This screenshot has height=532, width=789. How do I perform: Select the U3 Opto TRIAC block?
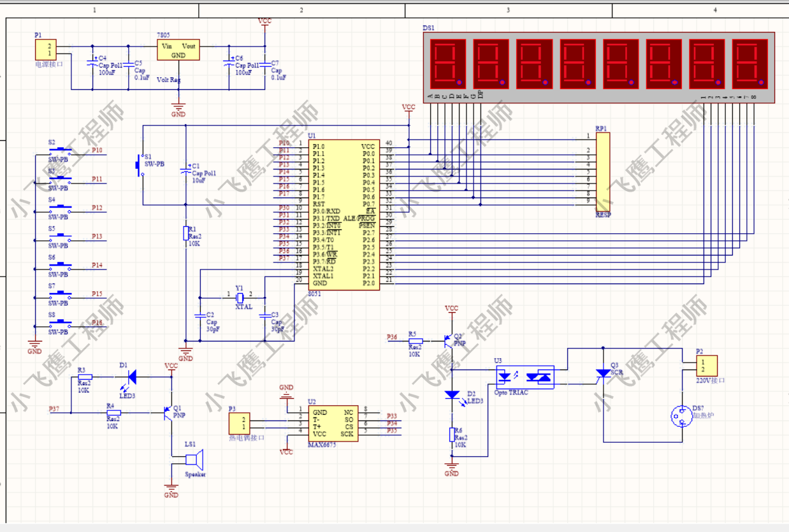[x=525, y=377]
